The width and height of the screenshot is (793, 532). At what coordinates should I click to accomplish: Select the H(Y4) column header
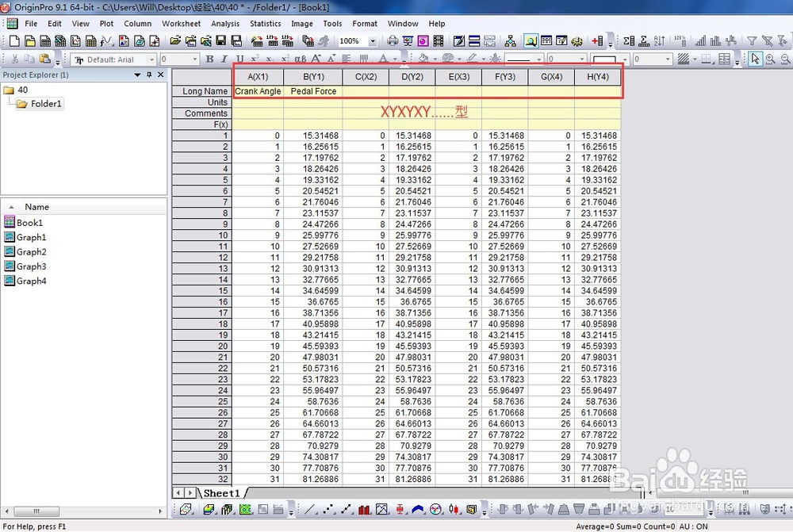coord(598,77)
